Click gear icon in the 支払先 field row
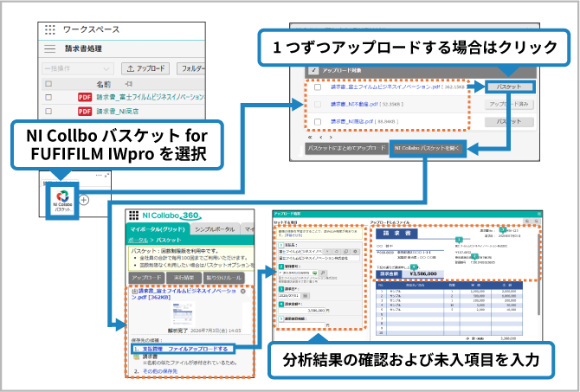 (355, 251)
